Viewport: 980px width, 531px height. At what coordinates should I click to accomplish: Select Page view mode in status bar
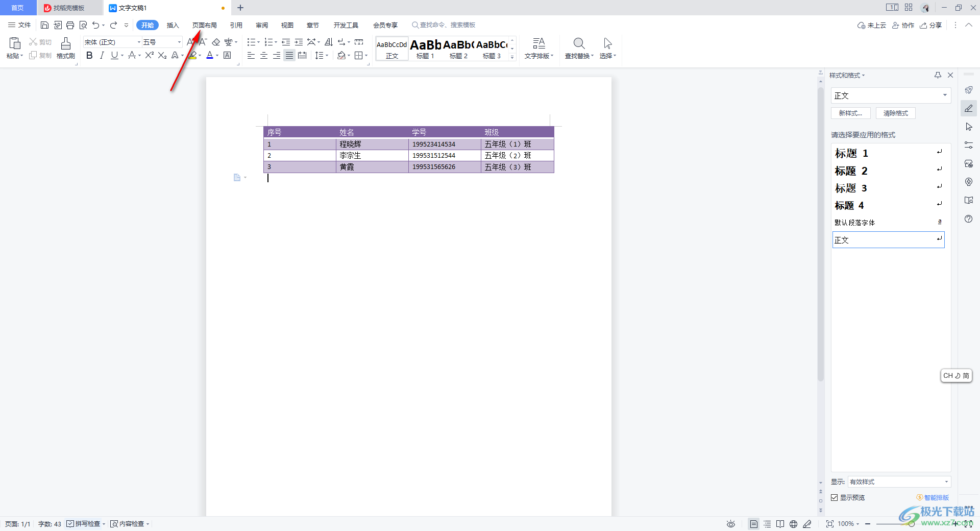click(x=753, y=524)
